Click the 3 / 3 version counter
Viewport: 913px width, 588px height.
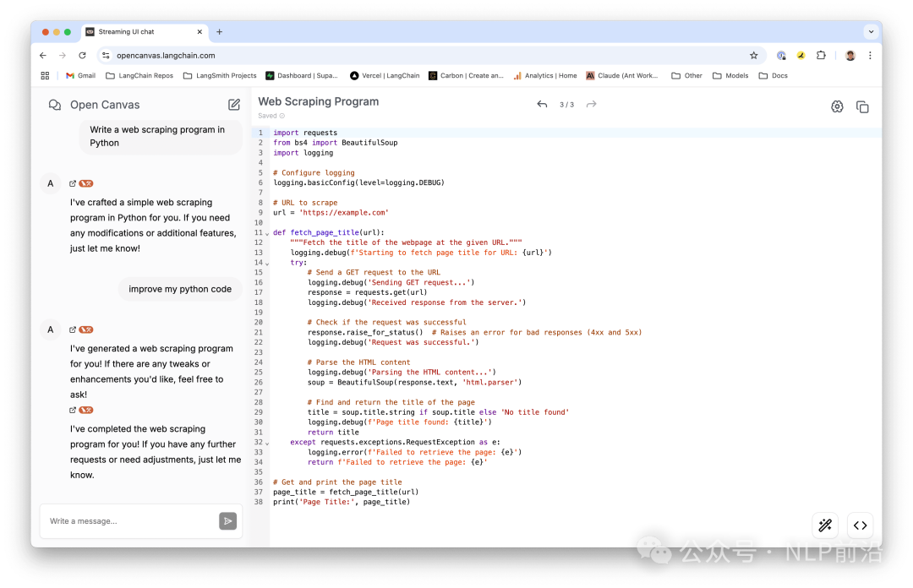(566, 105)
